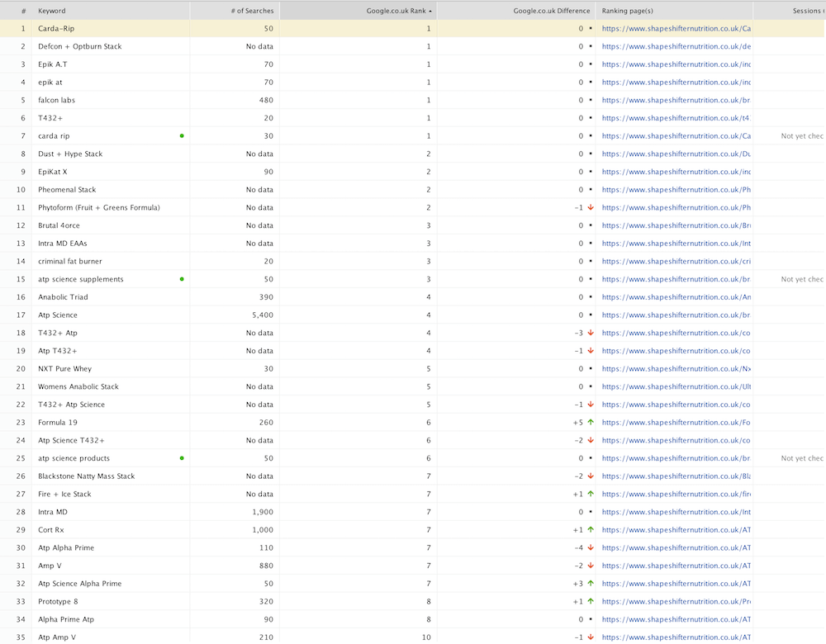Viewport: 826px width, 644px height.
Task: Select the NXT Pure Whey keyword
Action: click(64, 368)
